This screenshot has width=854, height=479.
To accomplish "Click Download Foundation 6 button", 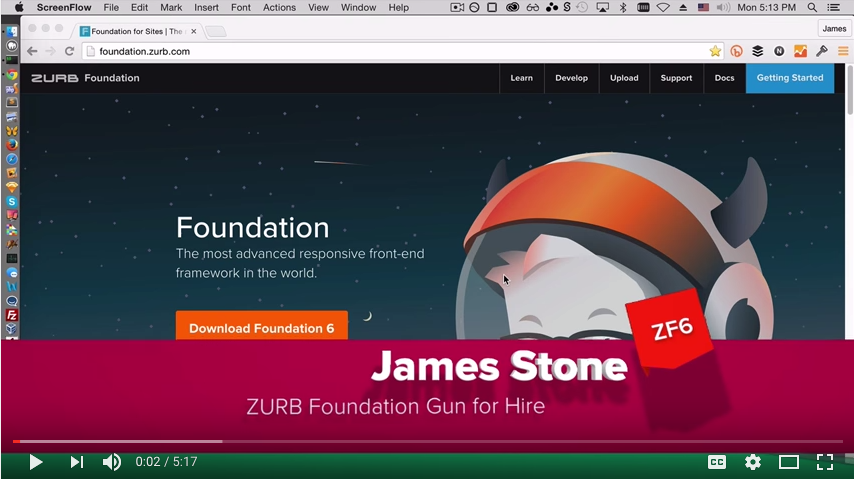I will point(261,328).
